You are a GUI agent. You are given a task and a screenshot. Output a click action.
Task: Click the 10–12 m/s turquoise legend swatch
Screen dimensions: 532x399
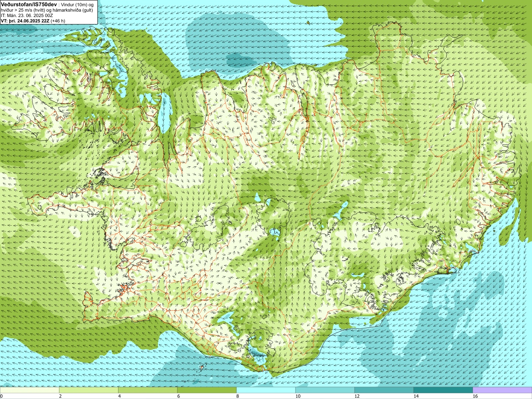tap(325, 390)
